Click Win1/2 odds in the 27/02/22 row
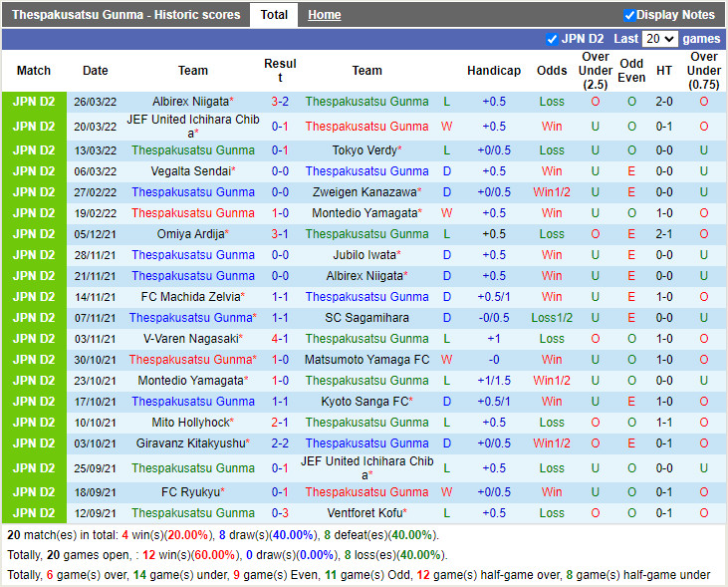This screenshot has width=728, height=587. tap(552, 192)
